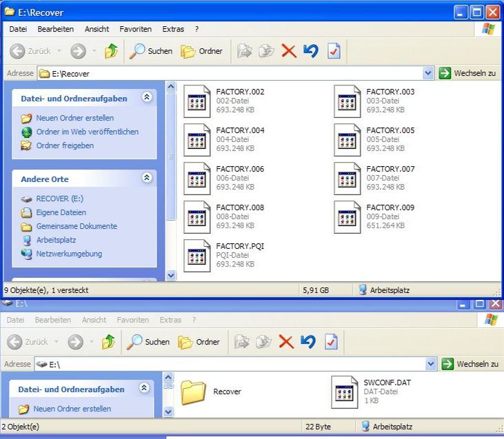Open Gemeinsame Dokumente link

coord(77,226)
